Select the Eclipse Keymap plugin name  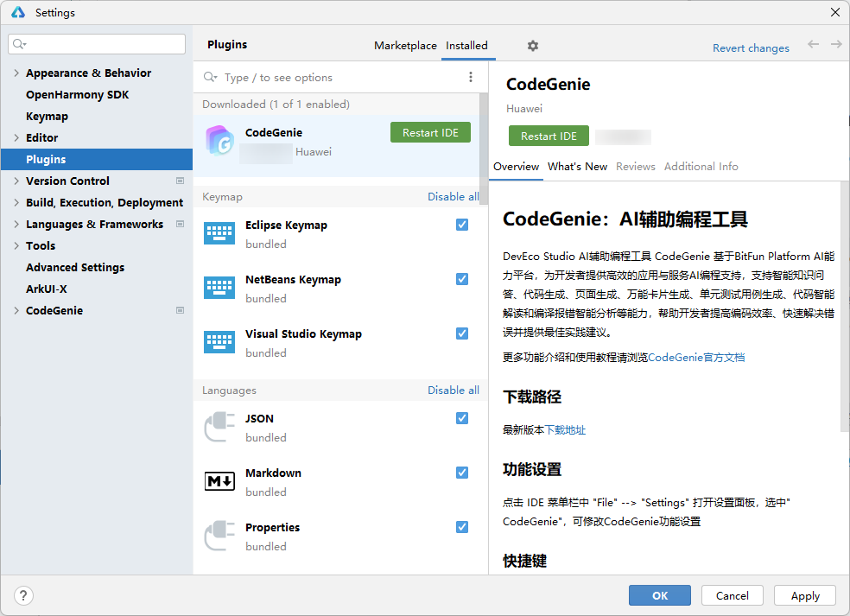pos(286,225)
